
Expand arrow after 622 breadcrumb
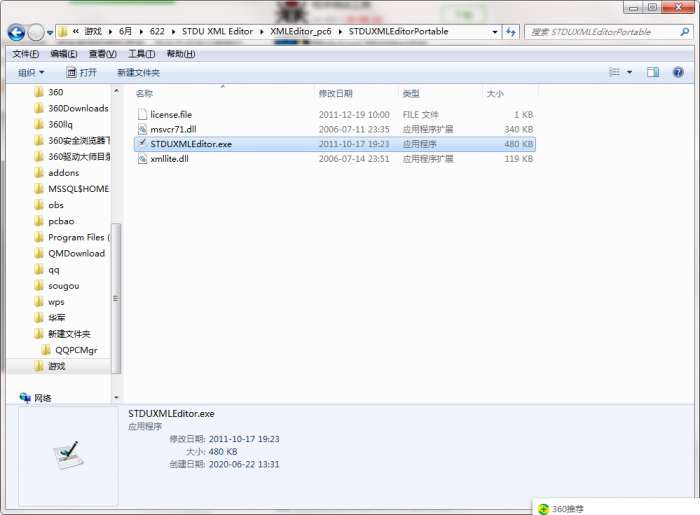pos(173,32)
